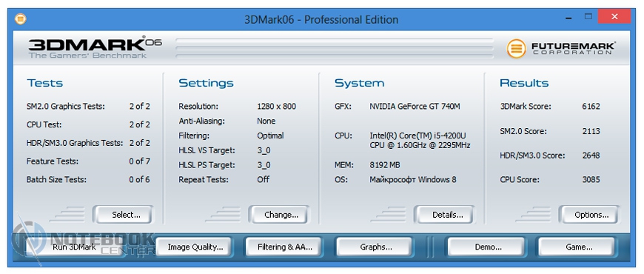This screenshot has width=644, height=274.
Task: Open Filtering & AA... settings
Action: [x=285, y=247]
